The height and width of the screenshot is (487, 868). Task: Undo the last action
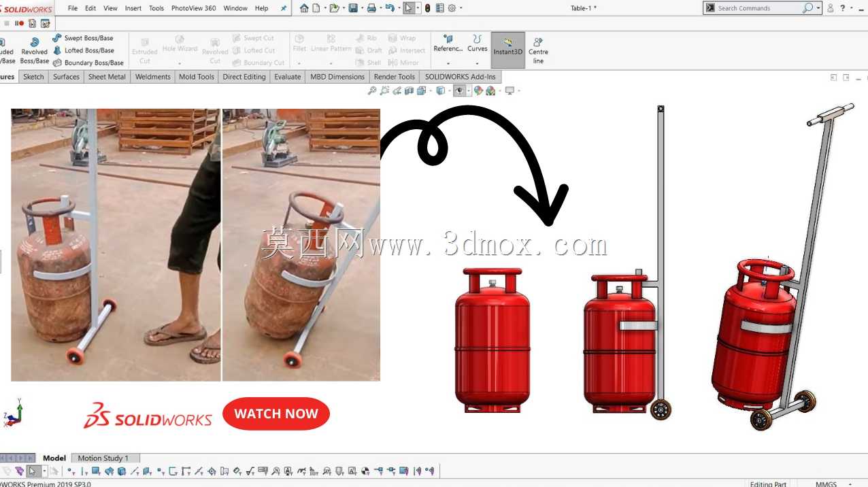pyautogui.click(x=389, y=8)
